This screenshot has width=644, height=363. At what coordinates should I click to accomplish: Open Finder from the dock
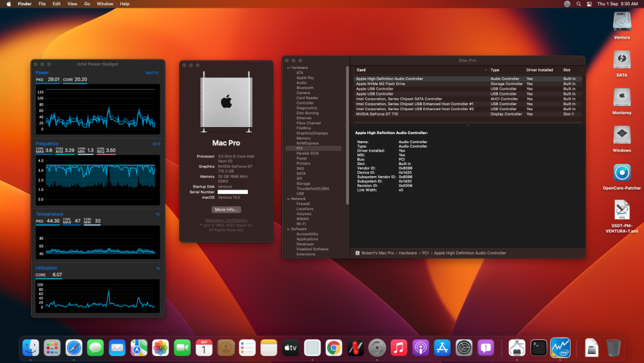click(30, 348)
